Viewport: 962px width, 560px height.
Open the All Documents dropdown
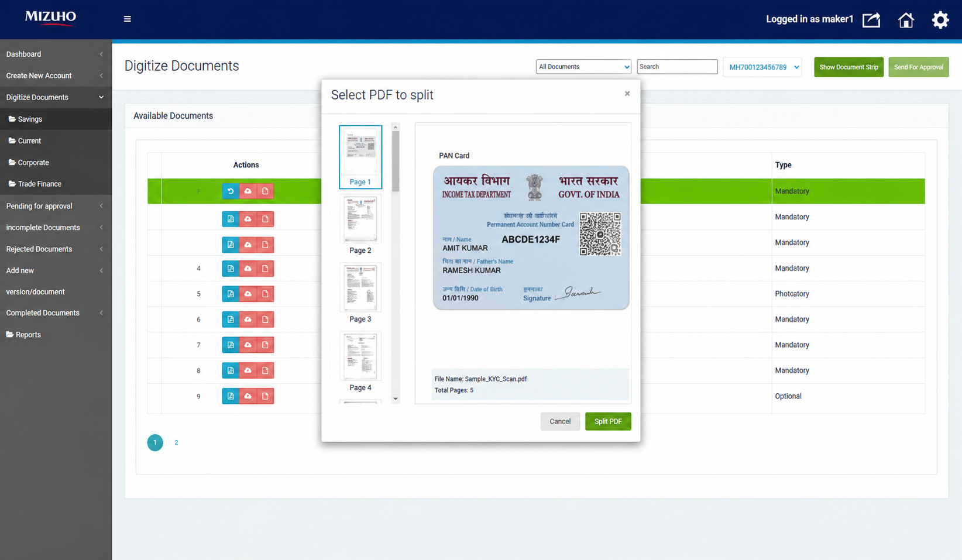583,67
